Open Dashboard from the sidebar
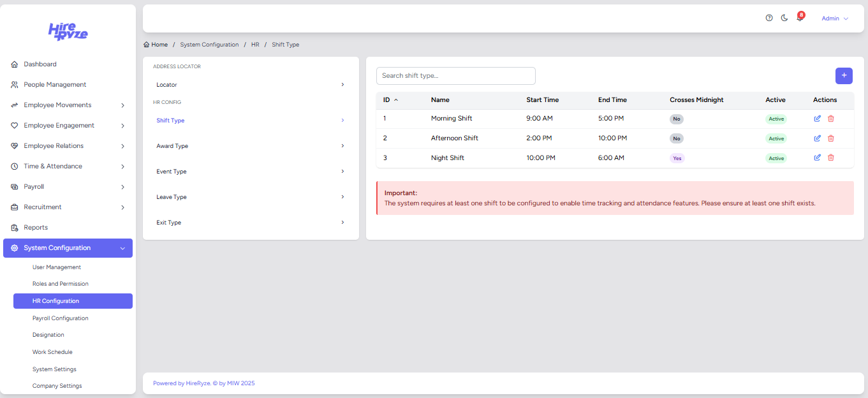Viewport: 868px width, 398px height. tap(40, 64)
